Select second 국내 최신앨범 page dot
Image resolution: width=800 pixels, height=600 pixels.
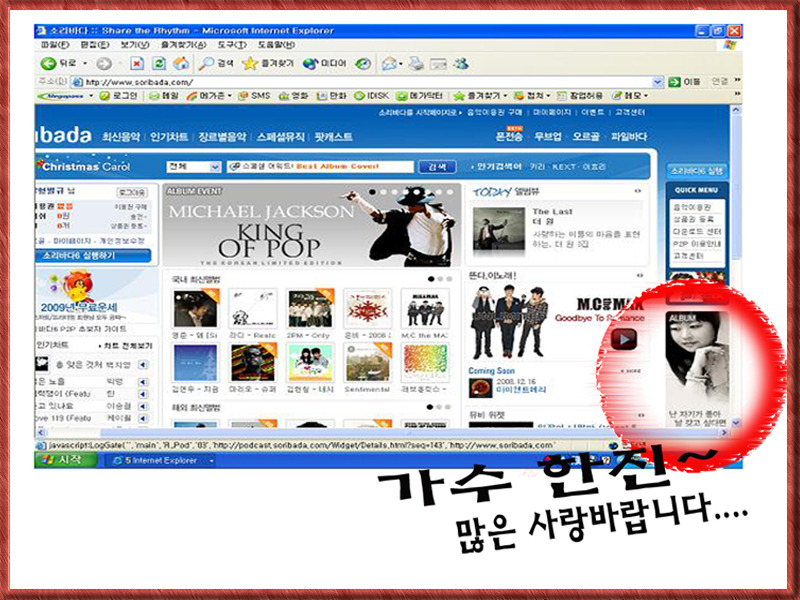pos(440,279)
